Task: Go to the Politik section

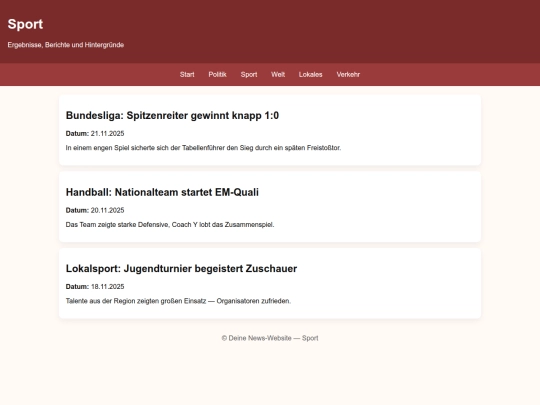Action: point(217,74)
